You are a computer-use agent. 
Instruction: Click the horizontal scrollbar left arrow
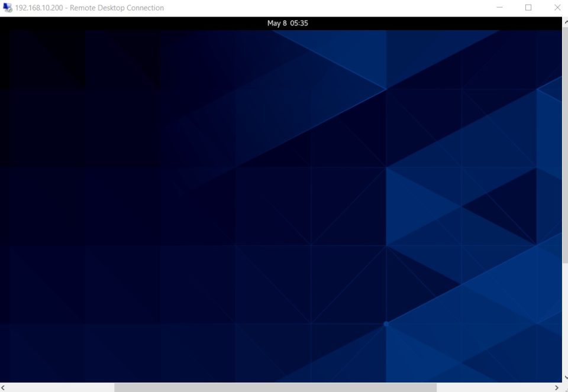[x=3, y=388]
